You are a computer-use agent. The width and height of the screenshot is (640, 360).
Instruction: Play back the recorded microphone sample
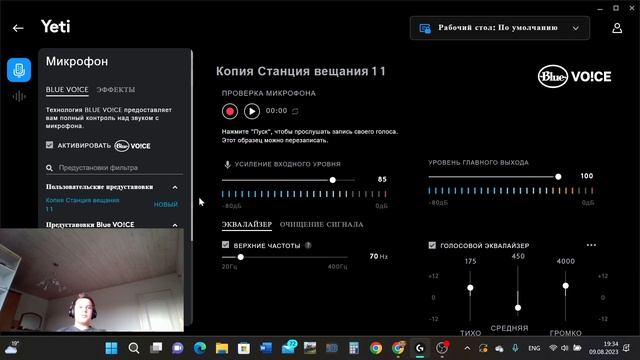(252, 111)
